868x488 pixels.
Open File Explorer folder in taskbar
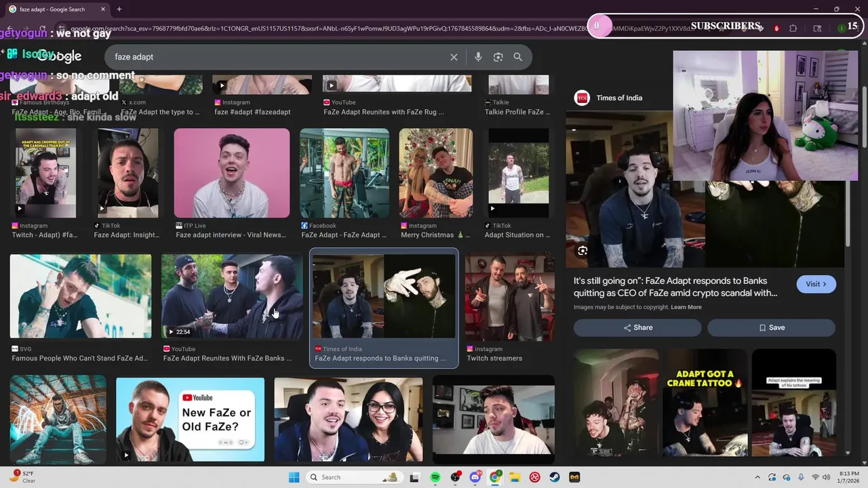(515, 477)
